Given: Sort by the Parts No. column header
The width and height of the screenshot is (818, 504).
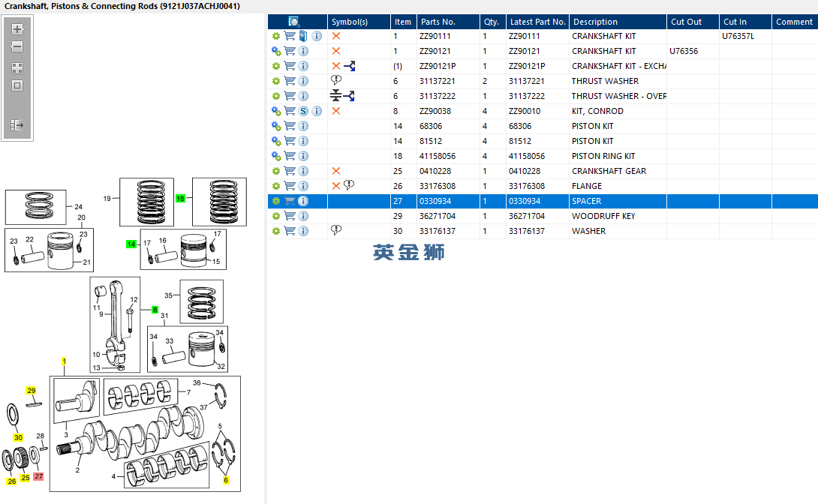Looking at the screenshot, I should (x=438, y=22).
